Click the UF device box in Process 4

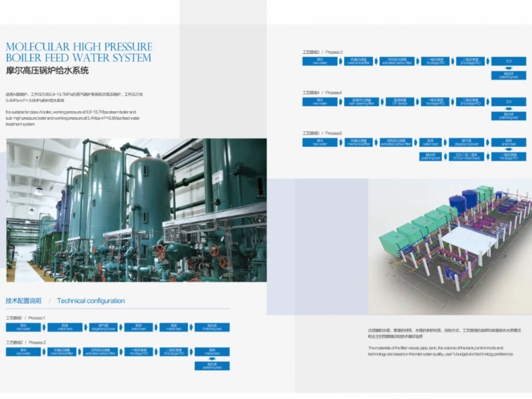400,102
